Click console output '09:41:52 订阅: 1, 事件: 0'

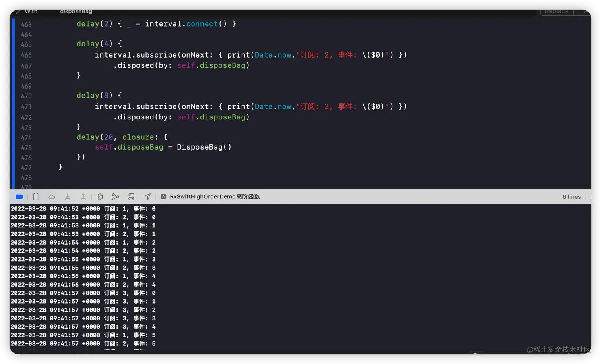coord(83,209)
